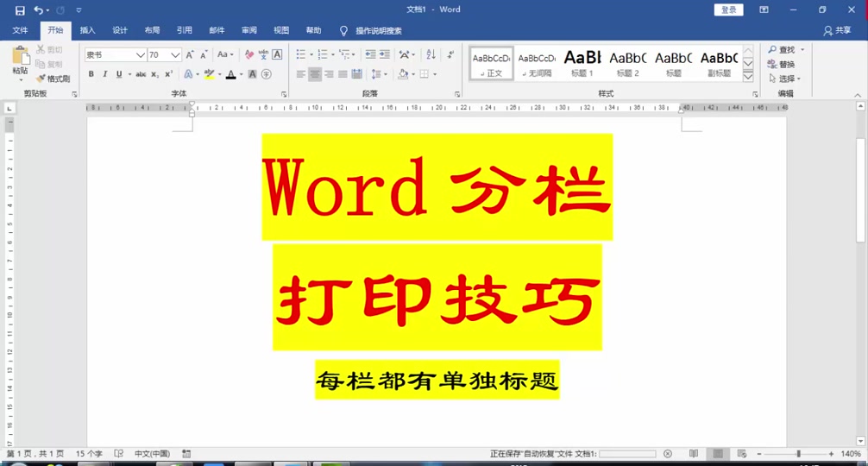This screenshot has width=868, height=466.
Task: Toggle Bold formatting
Action: tap(91, 74)
